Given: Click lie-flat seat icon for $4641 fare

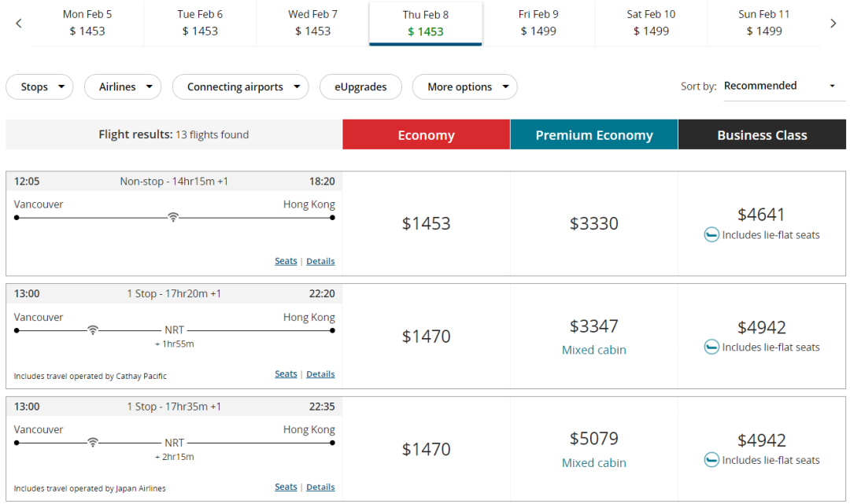Looking at the screenshot, I should [711, 234].
